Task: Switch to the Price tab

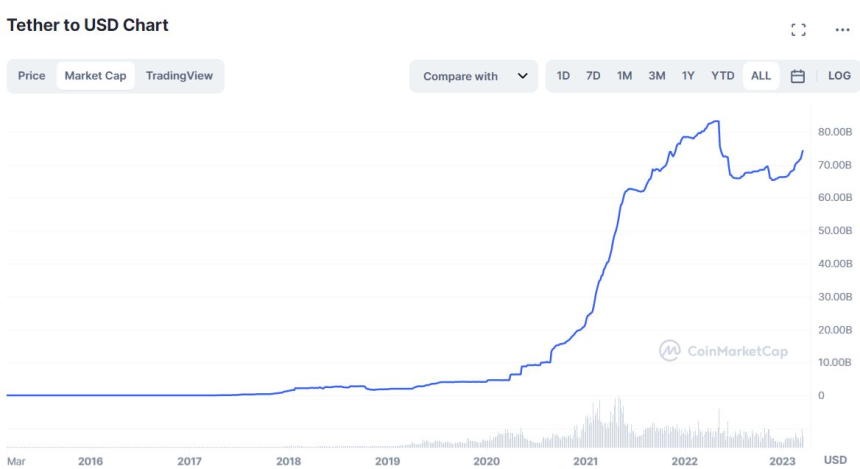Action: tap(32, 76)
